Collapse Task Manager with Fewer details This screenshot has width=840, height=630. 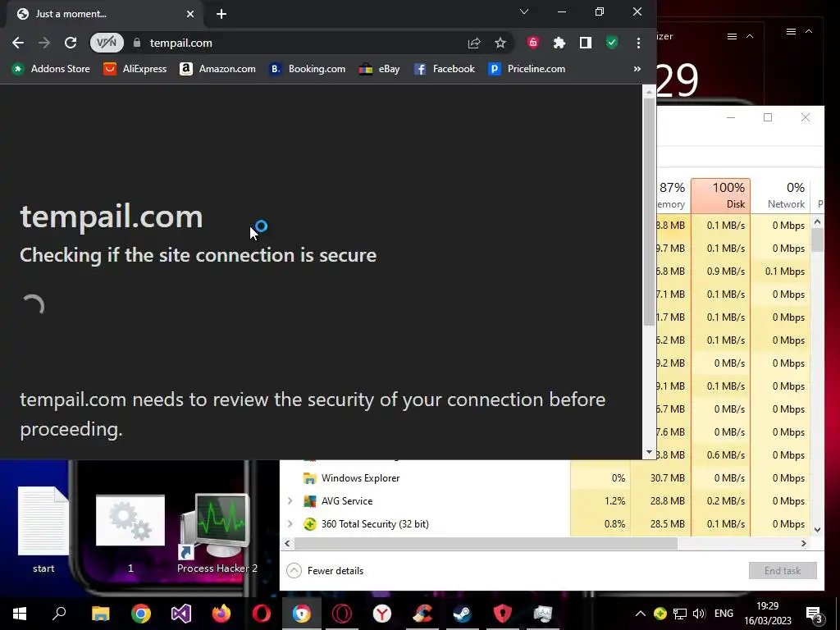coord(325,571)
